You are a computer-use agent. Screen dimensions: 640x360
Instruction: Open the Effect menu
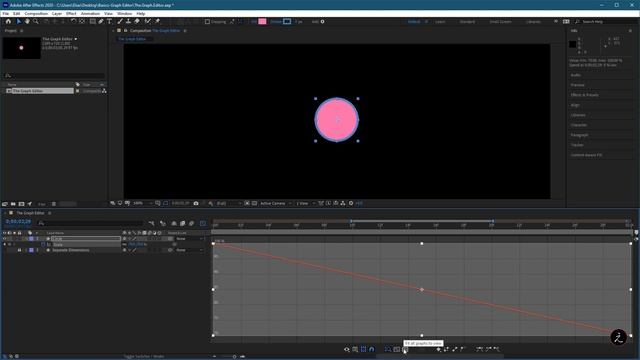pyautogui.click(x=71, y=13)
